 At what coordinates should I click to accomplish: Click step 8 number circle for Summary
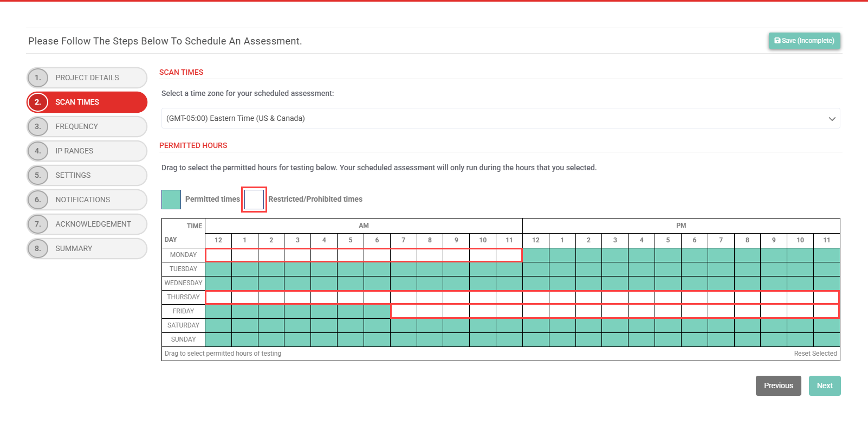click(38, 248)
